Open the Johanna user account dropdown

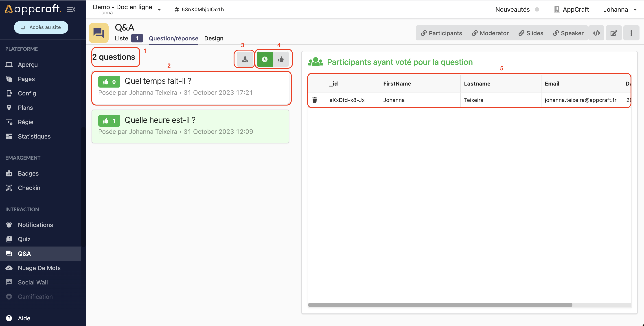(620, 9)
